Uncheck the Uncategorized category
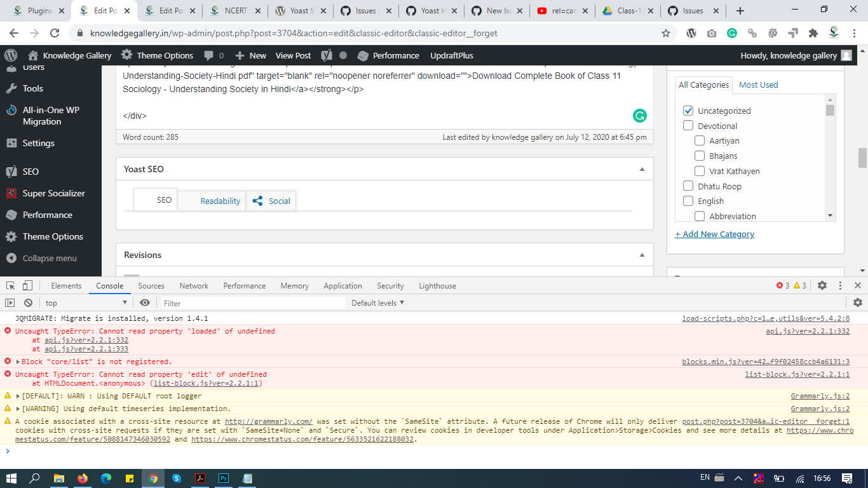Image resolution: width=868 pixels, height=488 pixels. point(688,110)
